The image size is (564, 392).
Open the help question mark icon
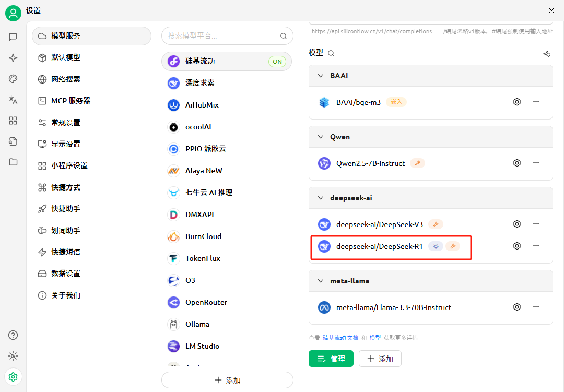click(13, 335)
